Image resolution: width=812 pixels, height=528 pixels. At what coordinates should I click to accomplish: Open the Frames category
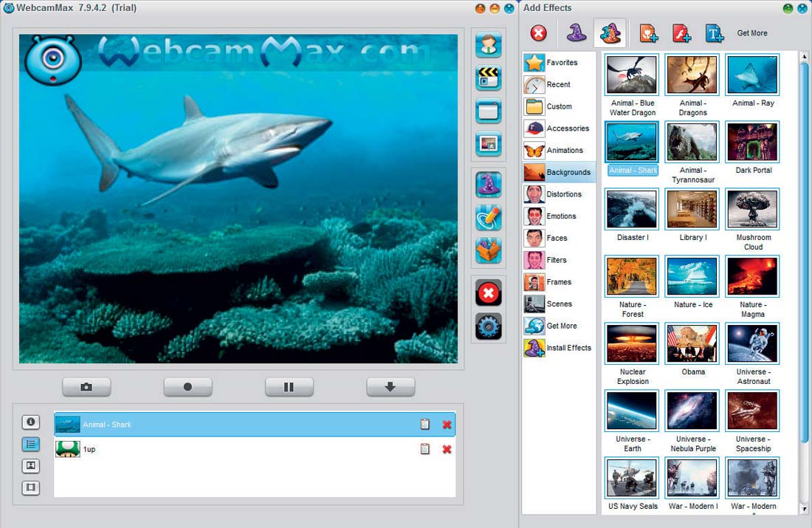tap(559, 282)
